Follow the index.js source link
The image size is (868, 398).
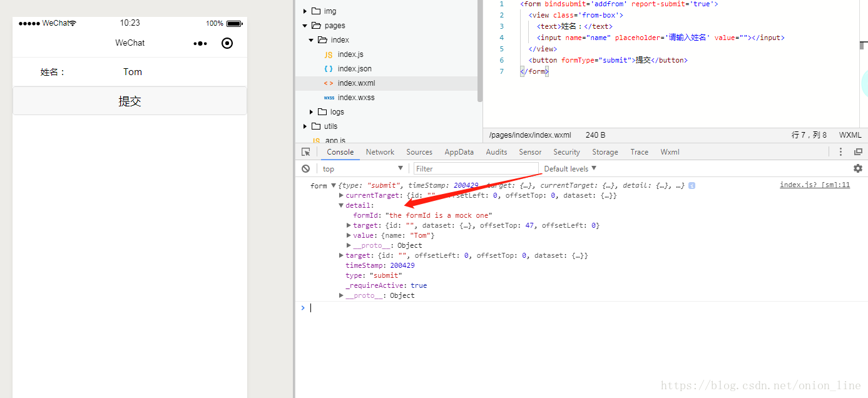pos(814,185)
